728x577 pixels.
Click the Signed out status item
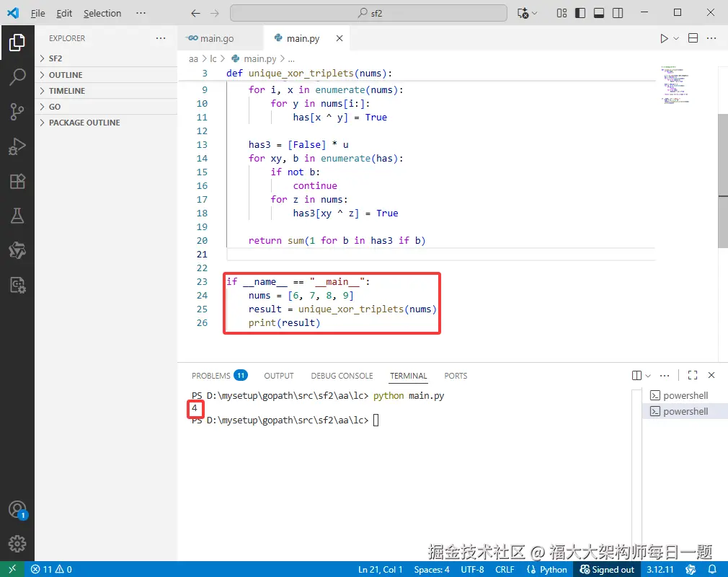pyautogui.click(x=607, y=569)
